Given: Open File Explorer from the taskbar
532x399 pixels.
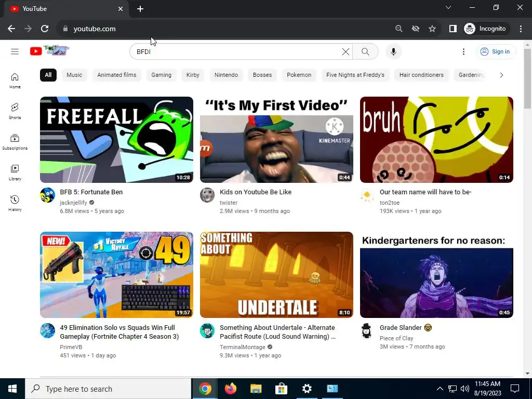Looking at the screenshot, I should (256, 389).
